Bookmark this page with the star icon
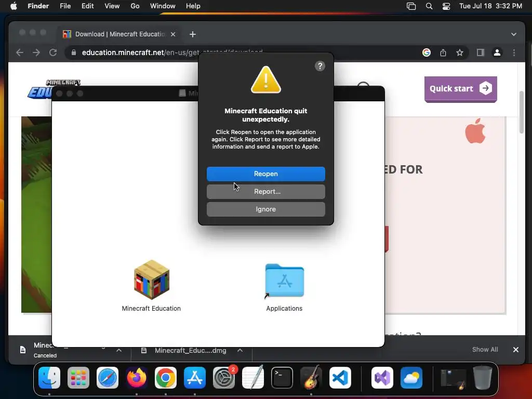Image resolution: width=532 pixels, height=399 pixels. point(460,52)
